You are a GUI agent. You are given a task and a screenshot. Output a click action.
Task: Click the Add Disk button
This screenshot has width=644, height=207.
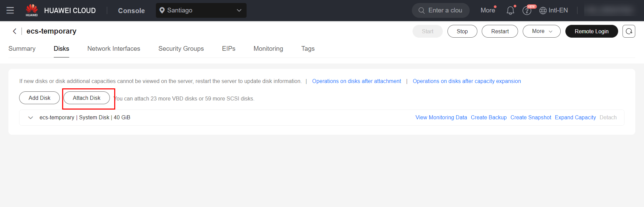[x=39, y=98]
